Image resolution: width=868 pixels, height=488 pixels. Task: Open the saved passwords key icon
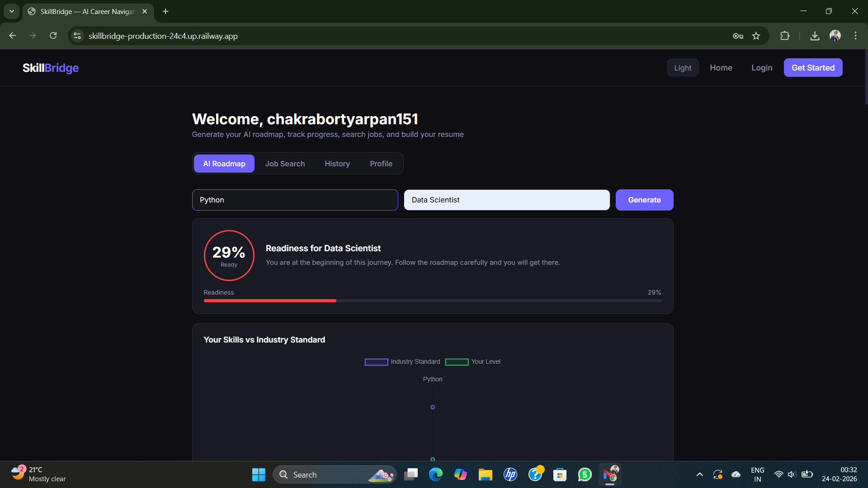738,36
